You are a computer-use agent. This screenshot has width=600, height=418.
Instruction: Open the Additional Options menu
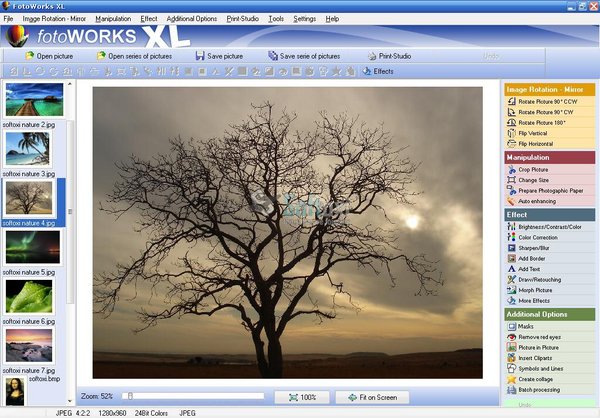(191, 19)
